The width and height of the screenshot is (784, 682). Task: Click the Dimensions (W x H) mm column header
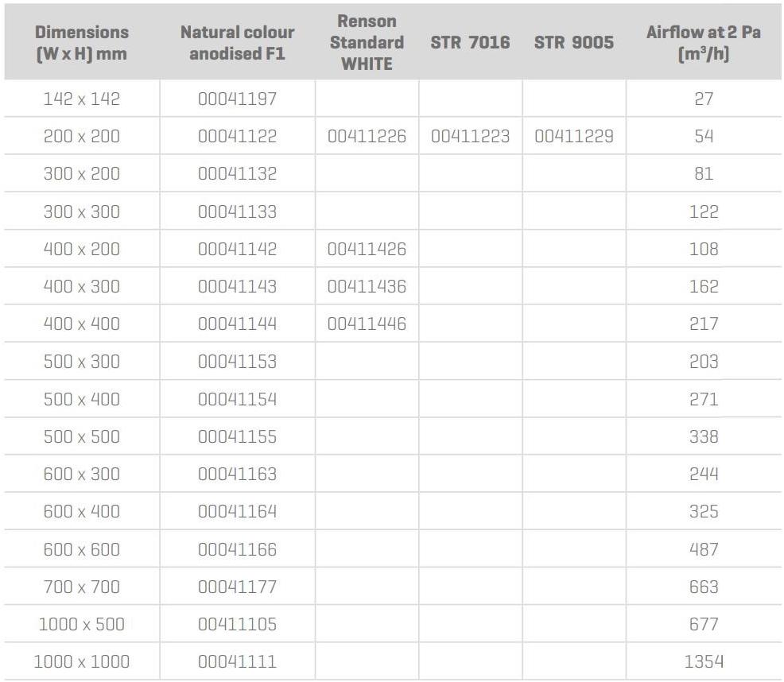point(82,43)
